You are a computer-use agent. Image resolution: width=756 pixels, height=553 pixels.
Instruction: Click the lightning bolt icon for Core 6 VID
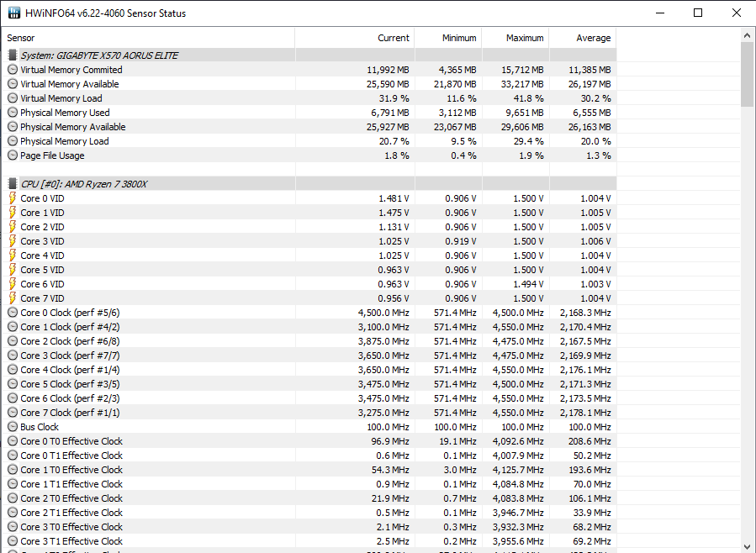(13, 284)
